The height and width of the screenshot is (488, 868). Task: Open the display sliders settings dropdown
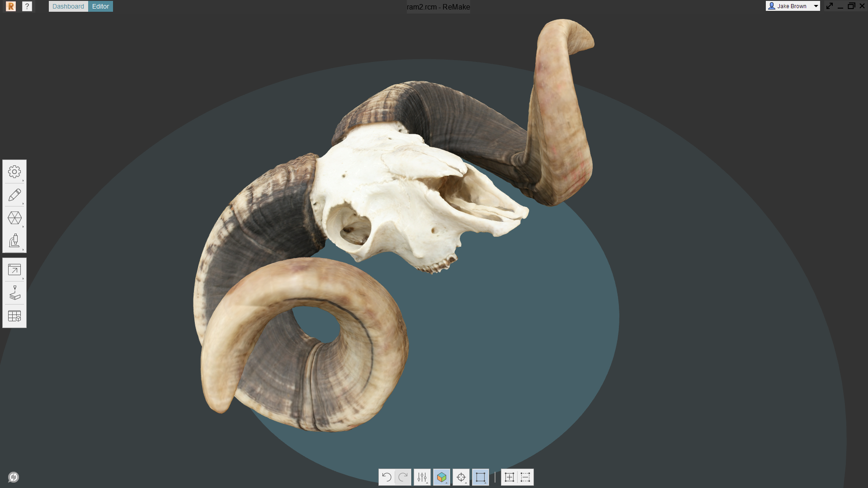pos(422,477)
